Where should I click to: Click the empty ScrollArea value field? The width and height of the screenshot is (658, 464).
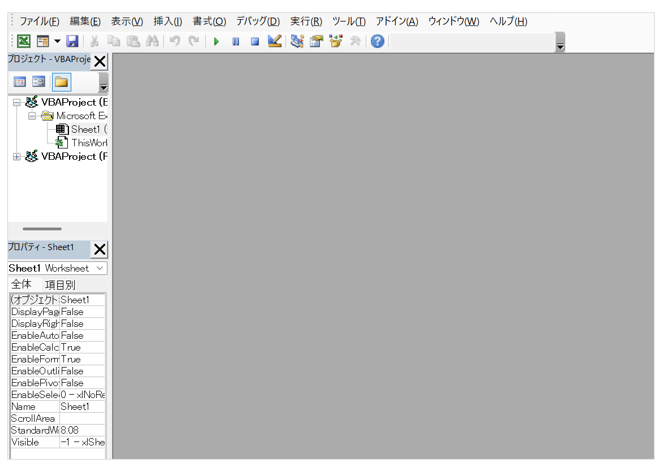coord(82,418)
